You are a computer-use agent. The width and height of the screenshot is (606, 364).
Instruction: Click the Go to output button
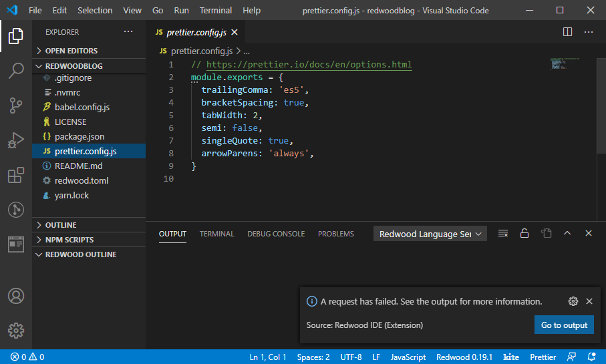564,325
